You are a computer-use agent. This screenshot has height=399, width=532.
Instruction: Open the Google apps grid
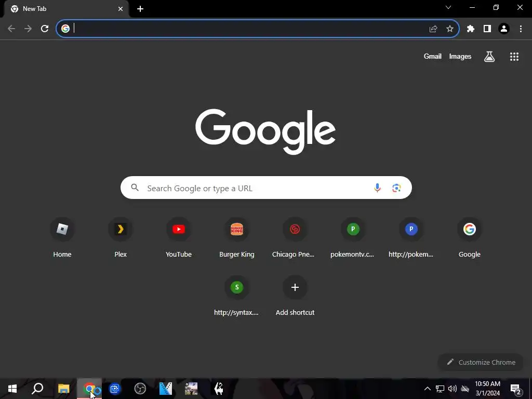tap(514, 57)
